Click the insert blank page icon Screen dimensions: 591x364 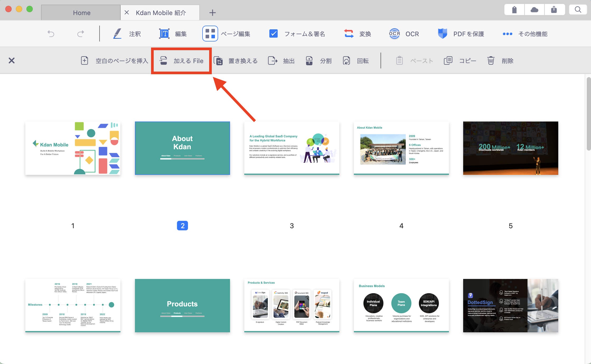[x=85, y=60]
